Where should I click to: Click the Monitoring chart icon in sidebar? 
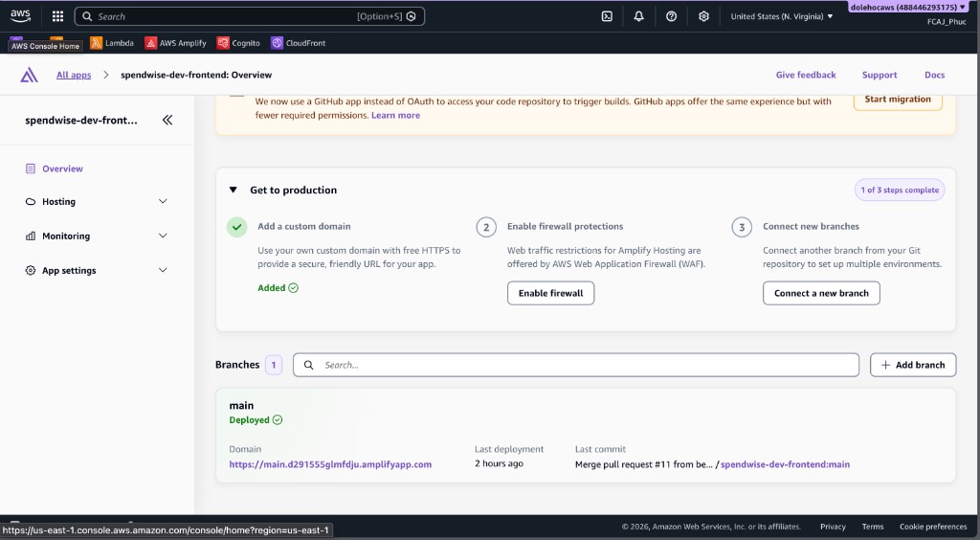pos(30,236)
